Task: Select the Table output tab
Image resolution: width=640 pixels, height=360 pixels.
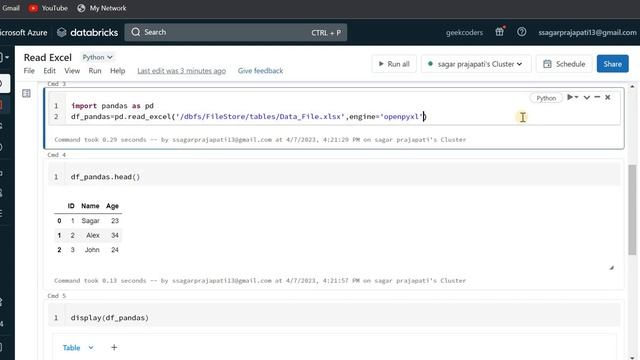Action: [x=71, y=348]
